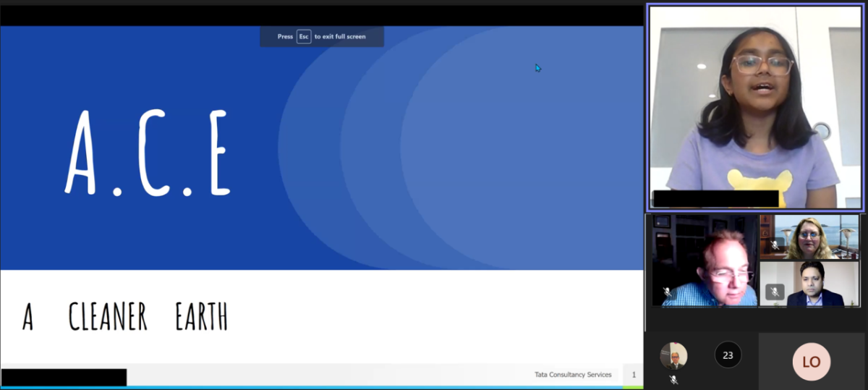The height and width of the screenshot is (390, 868).
Task: Click the slide number 1 in the footer
Action: (x=634, y=375)
